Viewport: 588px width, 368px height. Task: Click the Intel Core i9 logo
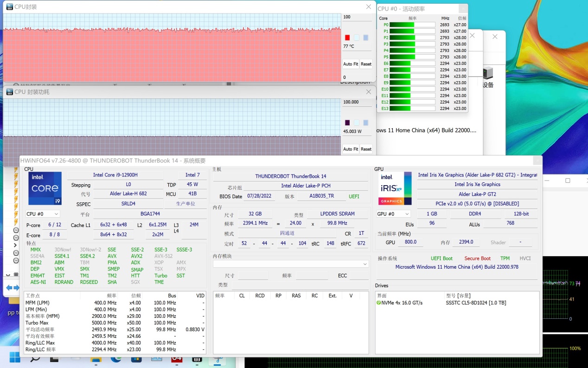point(45,188)
